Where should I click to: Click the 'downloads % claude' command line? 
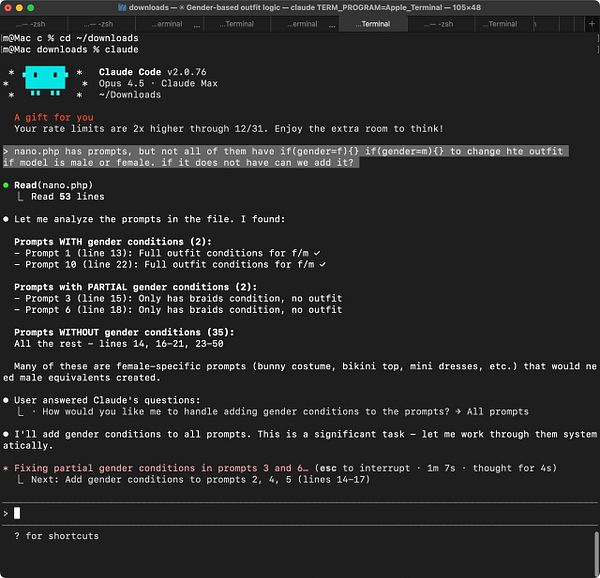71,50
